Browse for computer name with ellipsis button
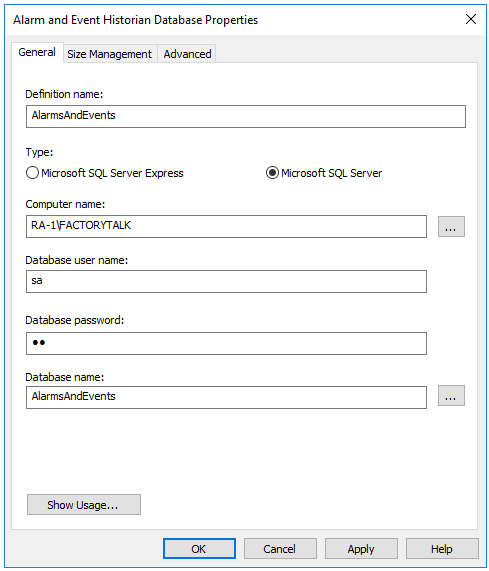Image resolution: width=489 pixels, height=571 pixels. coord(451,227)
